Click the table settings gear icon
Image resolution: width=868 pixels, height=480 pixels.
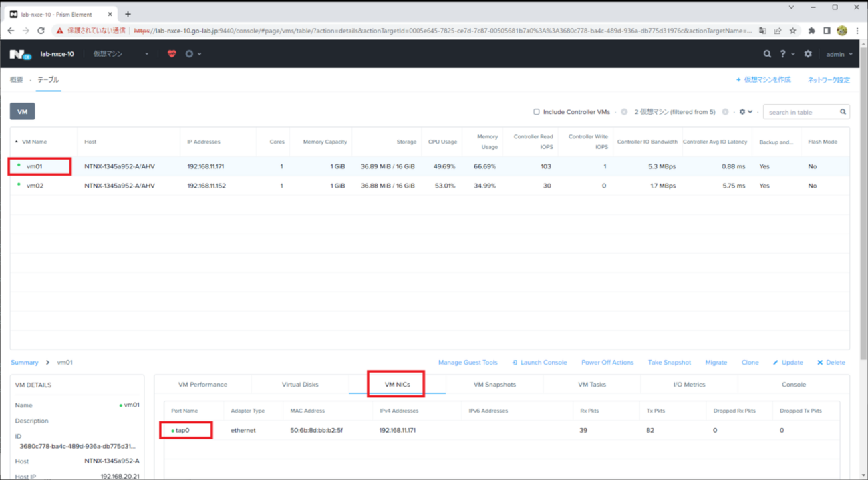(742, 112)
